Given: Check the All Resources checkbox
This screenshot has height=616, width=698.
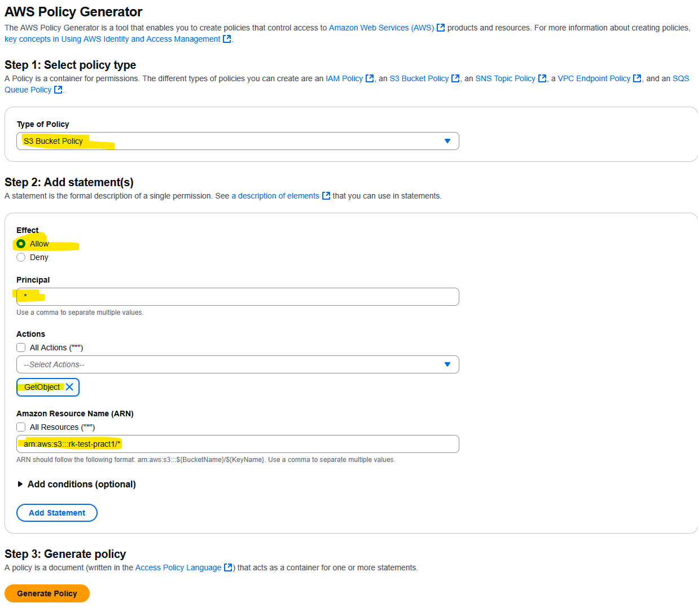Looking at the screenshot, I should [21, 427].
